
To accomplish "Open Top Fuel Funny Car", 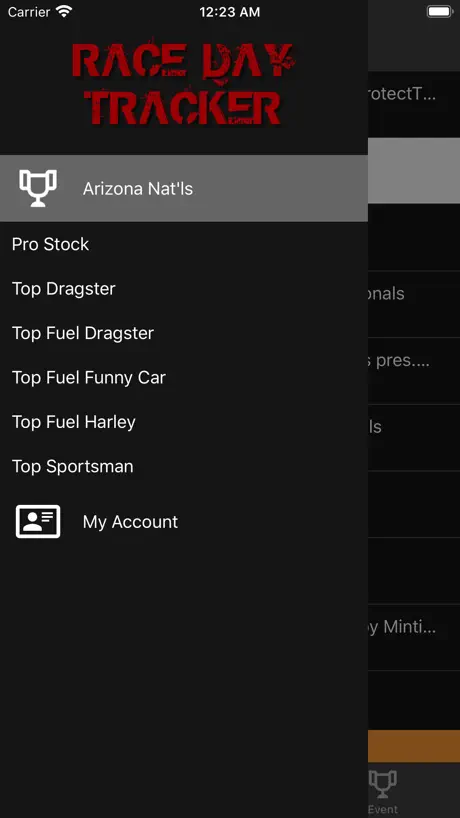I will point(89,377).
